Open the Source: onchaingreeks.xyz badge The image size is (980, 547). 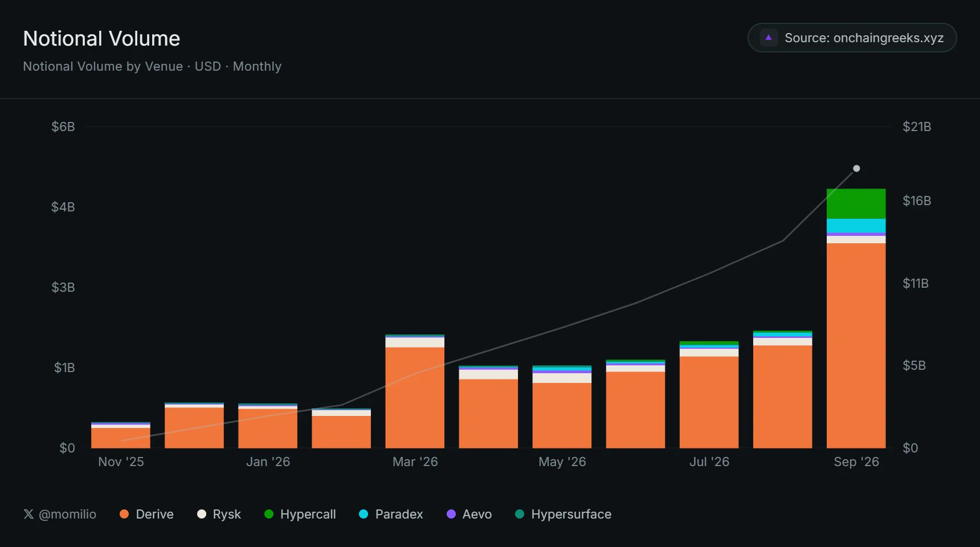click(x=852, y=38)
